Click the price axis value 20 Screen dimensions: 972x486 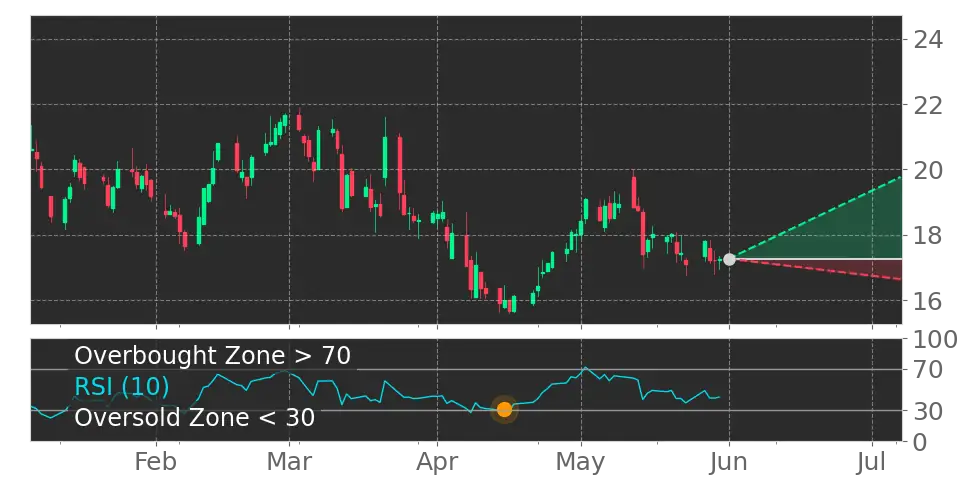(928, 170)
